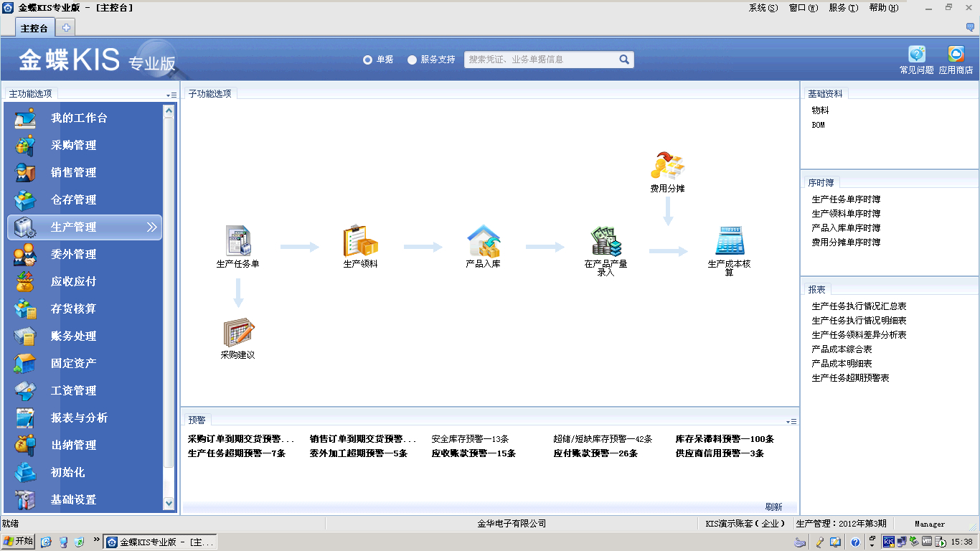Open 物料 basic data link
Screen dimensions: 980x551
click(x=821, y=110)
